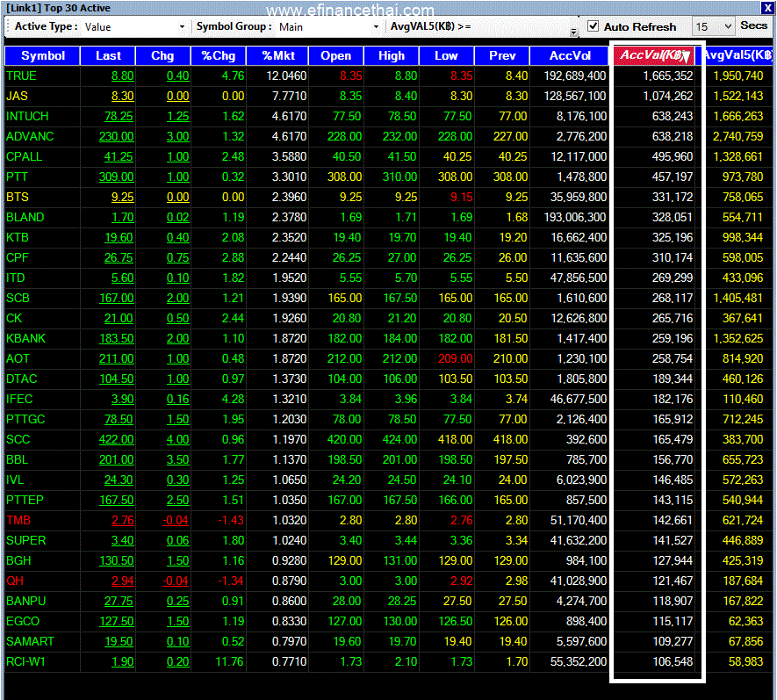777x700 pixels.
Task: Click TRUE last price 8.80 link
Action: pos(122,76)
